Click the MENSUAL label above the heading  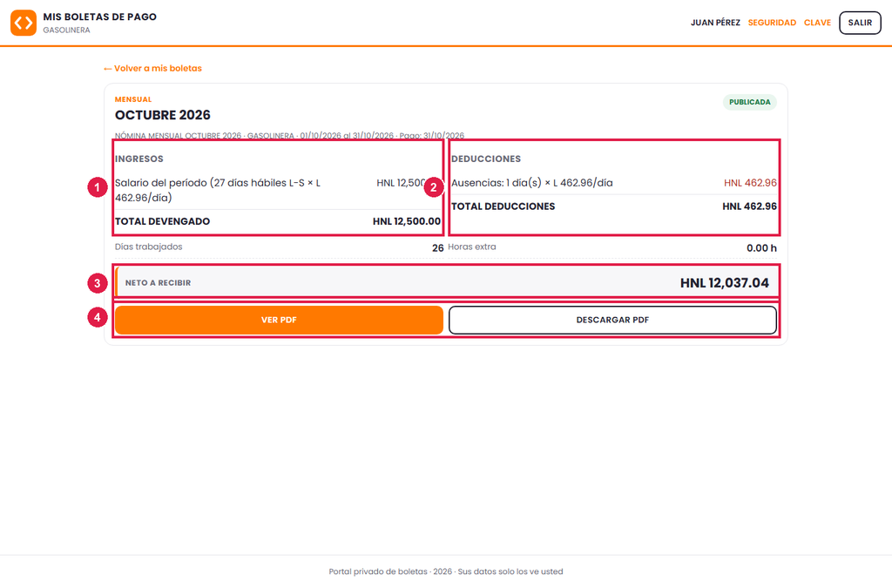point(133,99)
